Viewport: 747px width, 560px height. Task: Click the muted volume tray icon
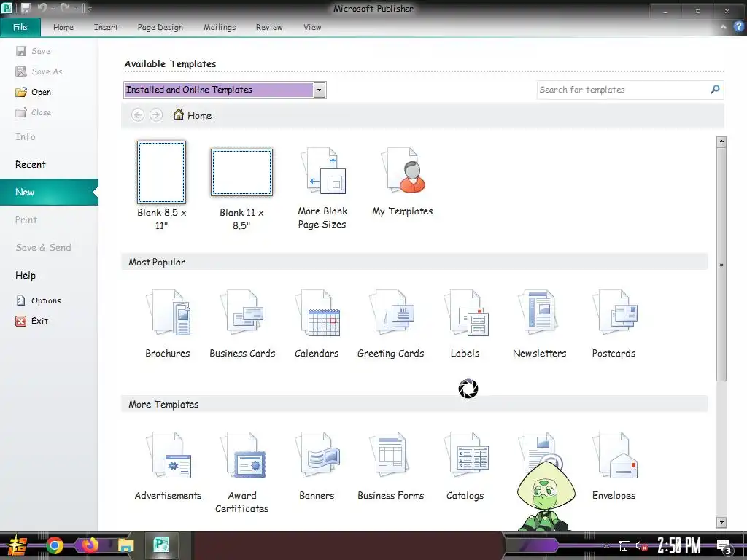tap(641, 545)
